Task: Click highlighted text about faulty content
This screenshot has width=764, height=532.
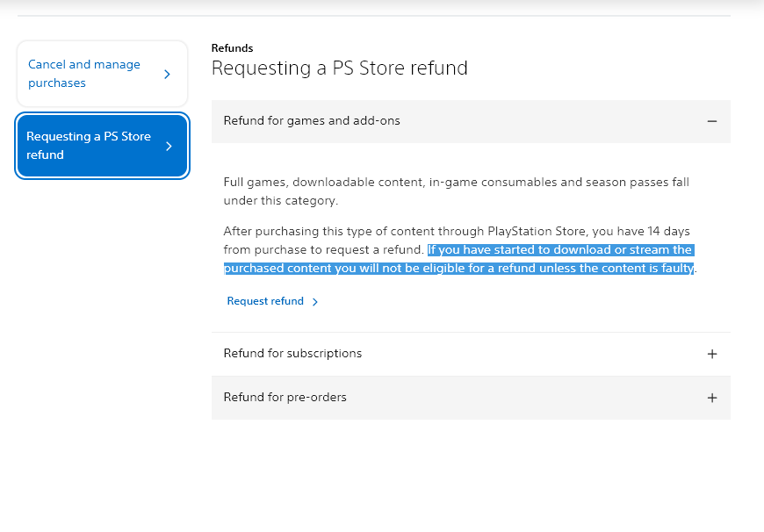Action: (459, 259)
